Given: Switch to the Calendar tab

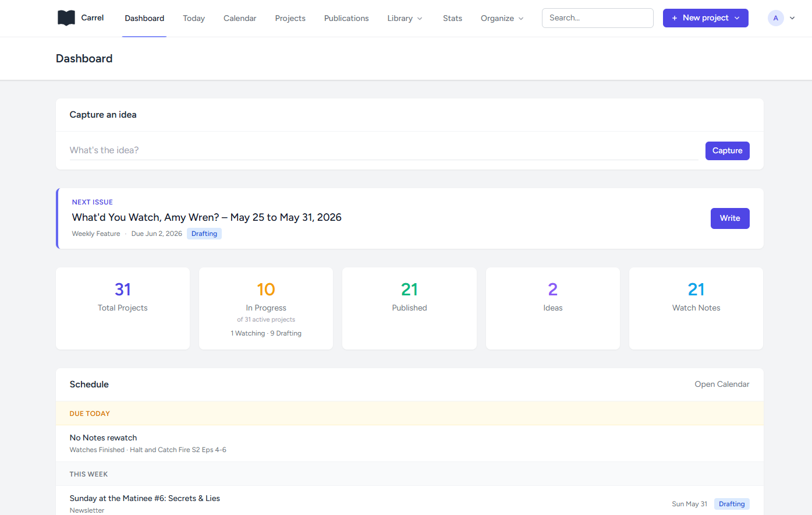Looking at the screenshot, I should [240, 18].
